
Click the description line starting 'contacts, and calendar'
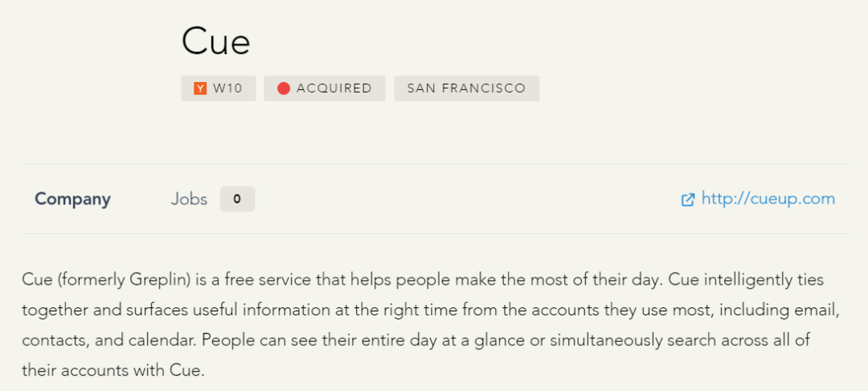(x=416, y=340)
